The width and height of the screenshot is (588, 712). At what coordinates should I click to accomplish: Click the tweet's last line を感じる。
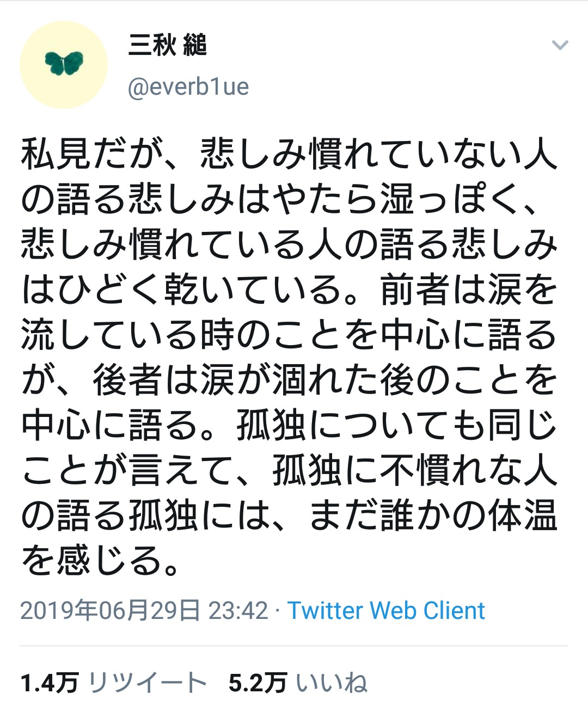tap(101, 561)
